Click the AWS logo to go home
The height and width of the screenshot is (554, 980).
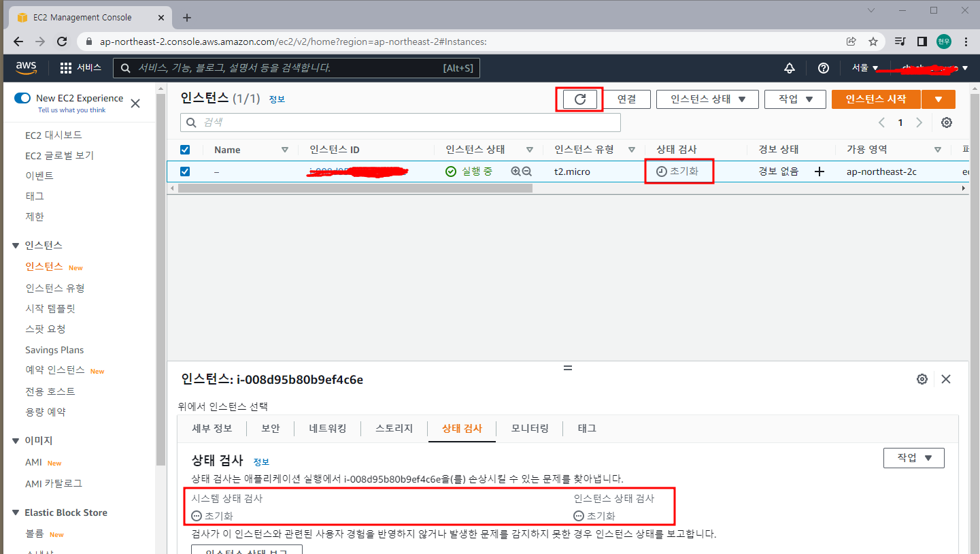coord(26,67)
